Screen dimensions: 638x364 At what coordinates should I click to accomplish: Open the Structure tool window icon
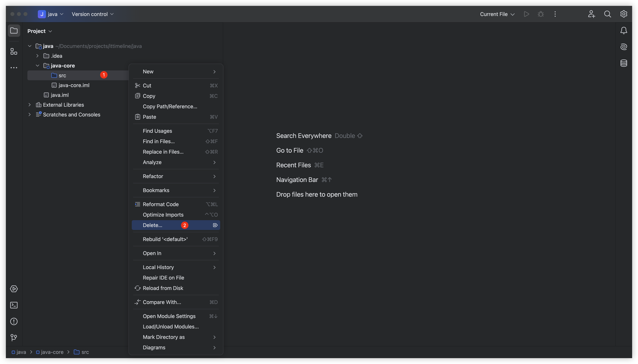14,52
